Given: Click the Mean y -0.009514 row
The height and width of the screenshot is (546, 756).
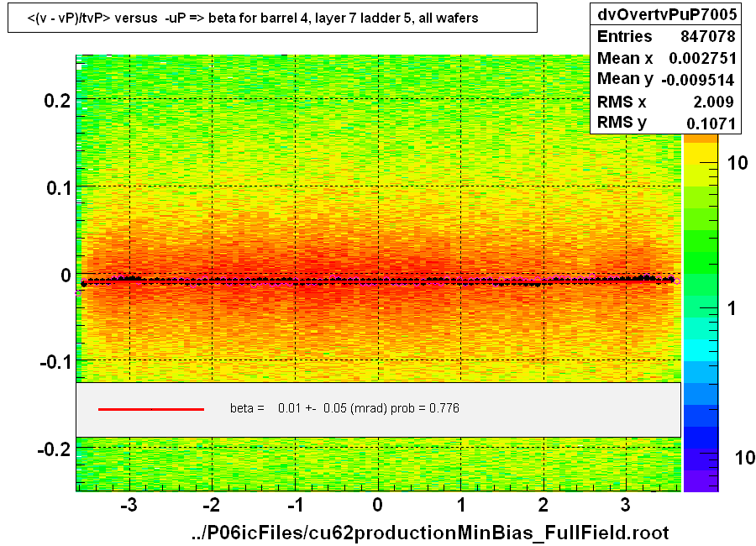Looking at the screenshot, I should [666, 79].
